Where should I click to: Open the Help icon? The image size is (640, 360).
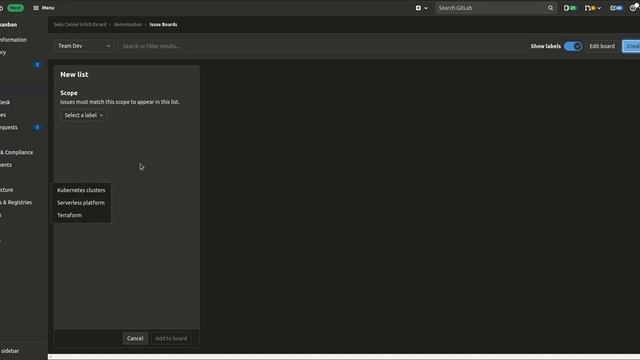[633, 8]
